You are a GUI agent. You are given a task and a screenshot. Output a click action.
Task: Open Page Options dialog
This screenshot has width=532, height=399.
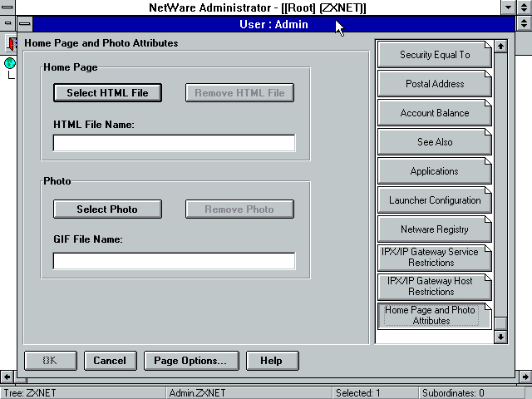pyautogui.click(x=191, y=361)
